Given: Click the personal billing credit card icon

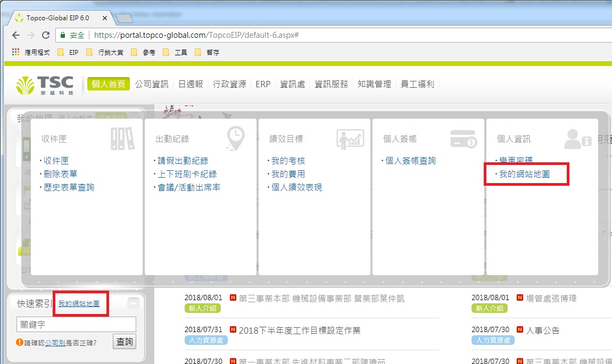Looking at the screenshot, I should click(x=464, y=138).
